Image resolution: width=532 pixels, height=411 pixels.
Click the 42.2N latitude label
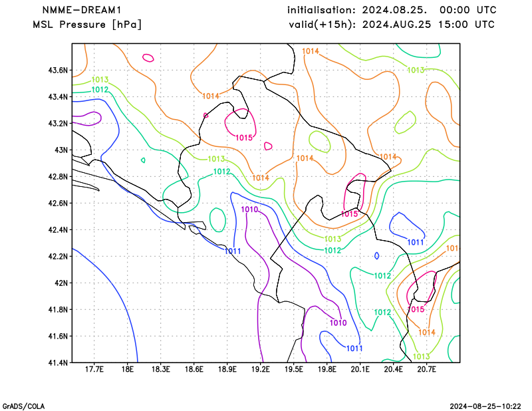58,256
